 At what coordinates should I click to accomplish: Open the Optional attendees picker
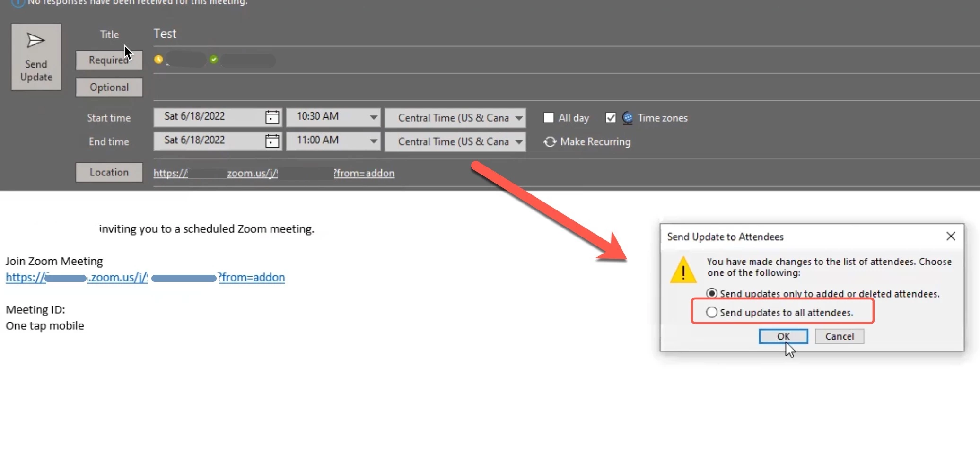point(109,88)
